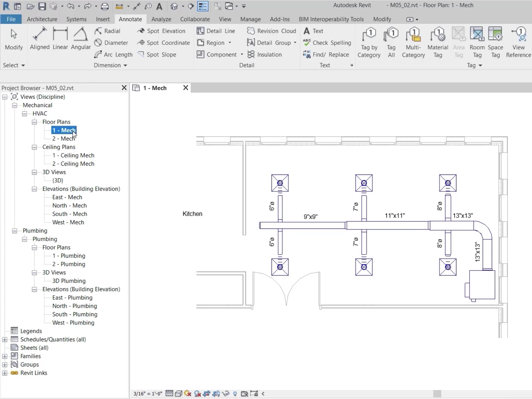This screenshot has height=399, width=532.
Task: Switch to the Architecture ribbon tab
Action: [x=42, y=19]
